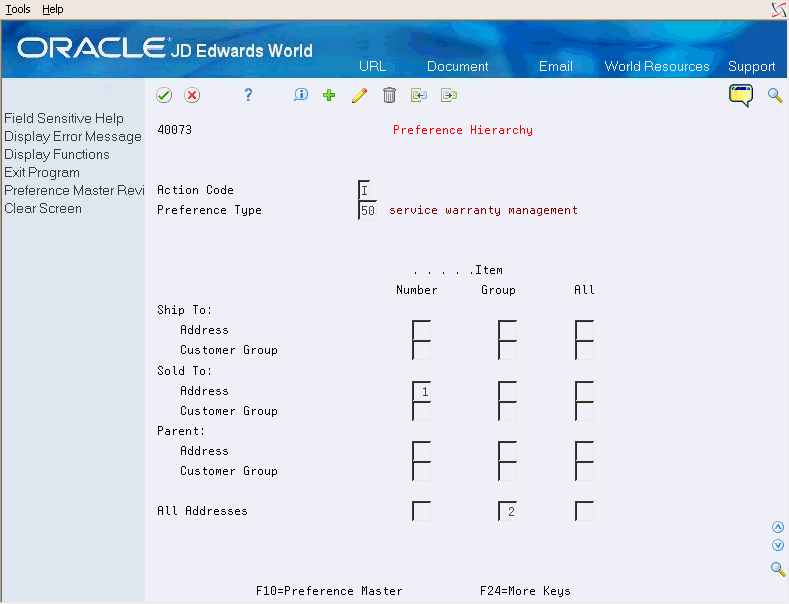
Task: Click the bottom-right magnifier zoom icon
Action: pyautogui.click(x=778, y=569)
